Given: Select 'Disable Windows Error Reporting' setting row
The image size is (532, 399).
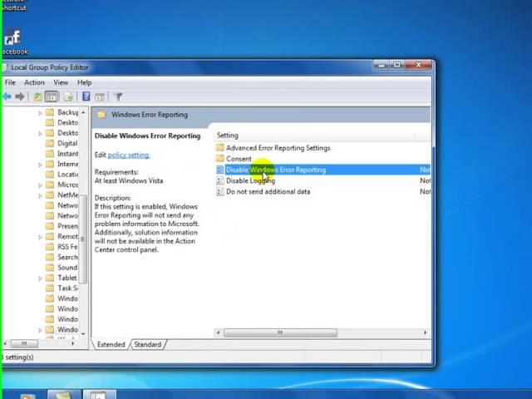Looking at the screenshot, I should click(323, 170).
